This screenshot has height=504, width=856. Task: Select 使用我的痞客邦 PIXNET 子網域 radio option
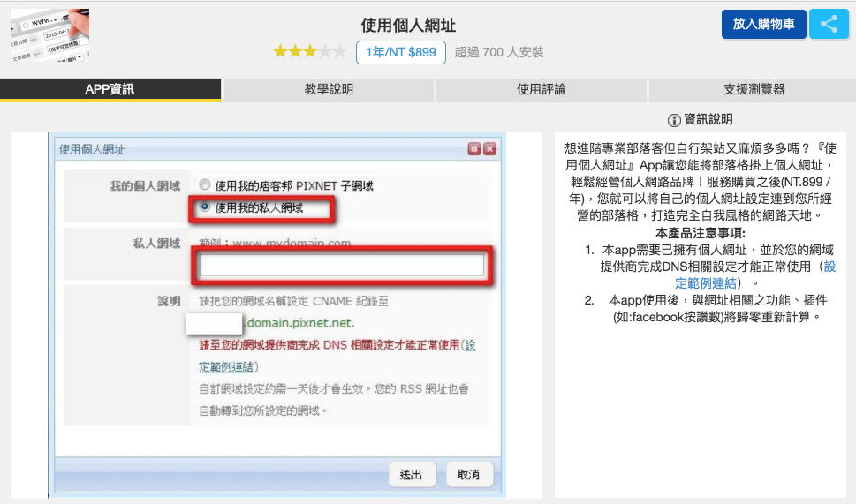click(205, 184)
